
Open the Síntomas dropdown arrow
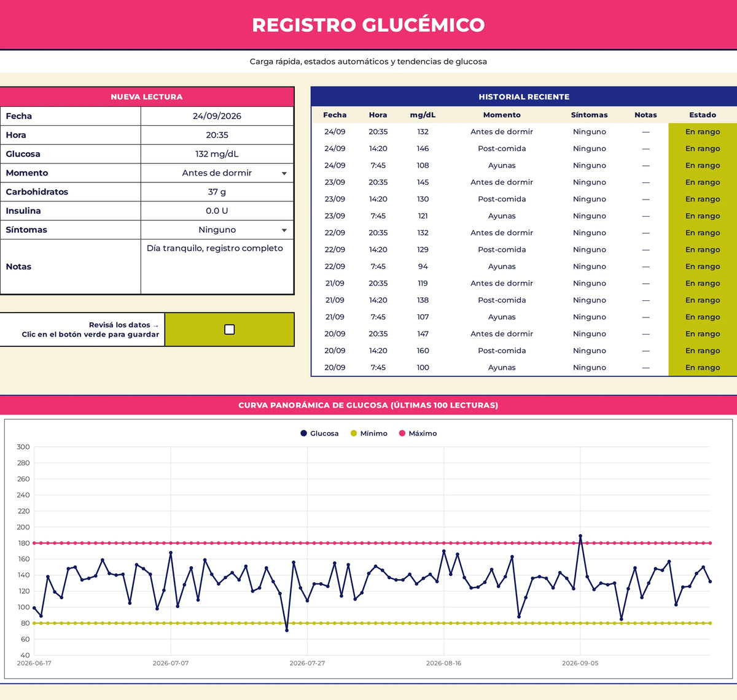(284, 230)
